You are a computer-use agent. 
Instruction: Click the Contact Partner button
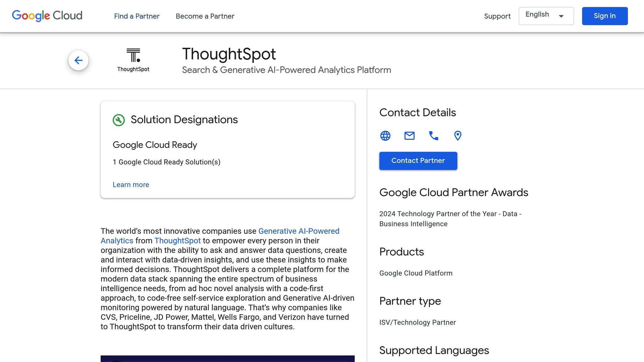[418, 161]
